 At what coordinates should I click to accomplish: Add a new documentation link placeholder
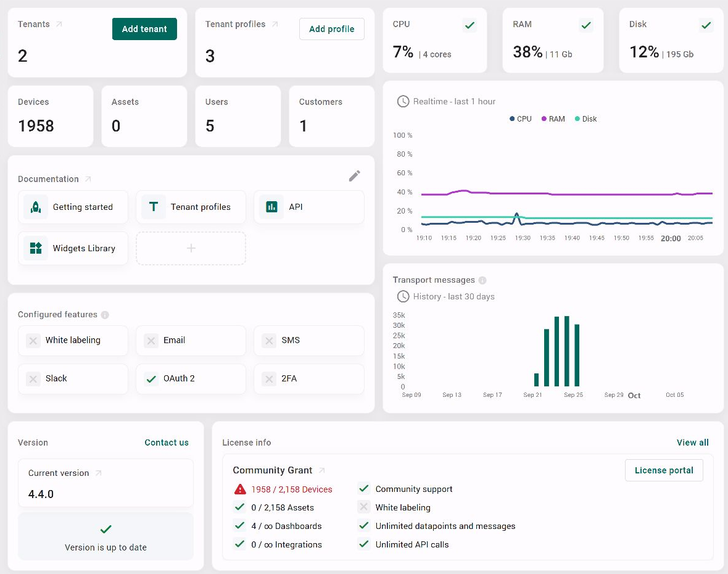point(191,249)
